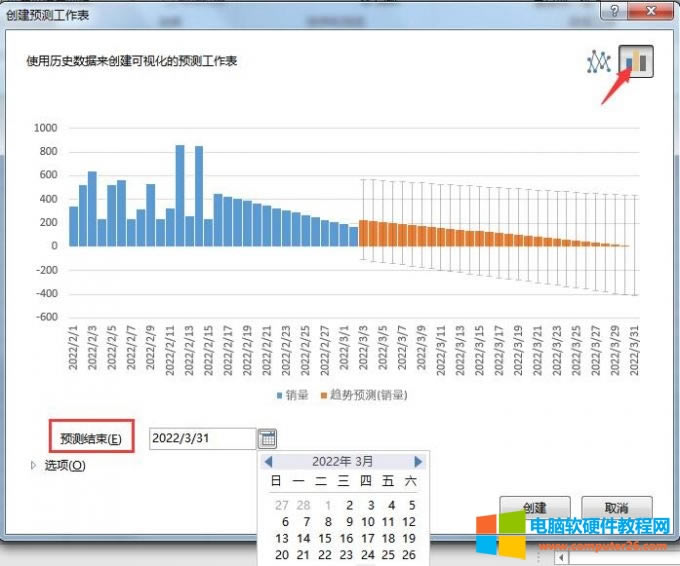Go to next month in calendar
The height and width of the screenshot is (566, 680).
(x=418, y=462)
